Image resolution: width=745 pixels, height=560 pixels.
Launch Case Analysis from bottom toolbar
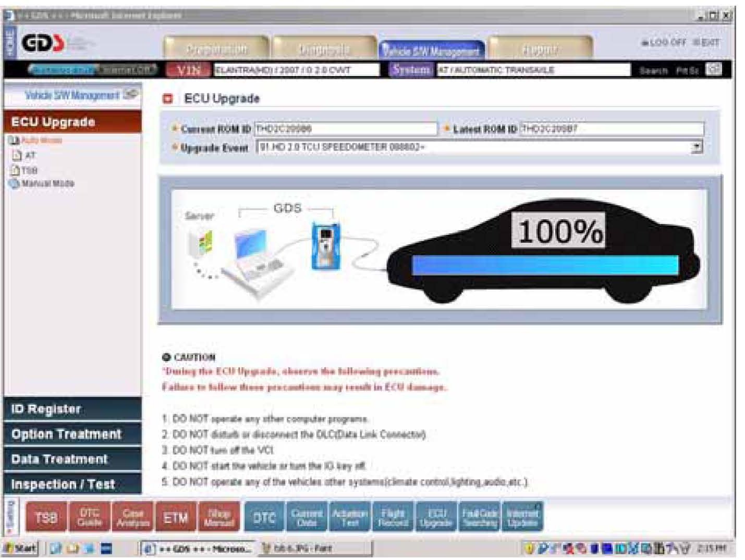point(133,517)
